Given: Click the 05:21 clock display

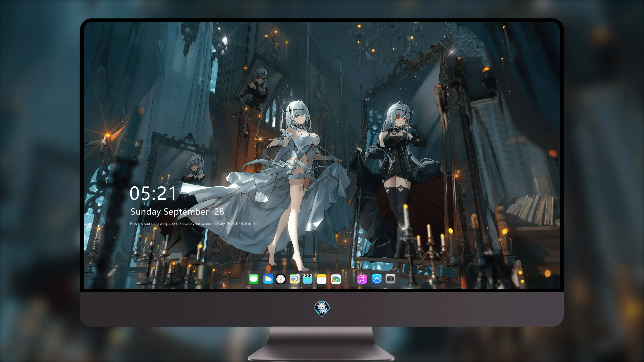Looking at the screenshot, I should point(153,193).
